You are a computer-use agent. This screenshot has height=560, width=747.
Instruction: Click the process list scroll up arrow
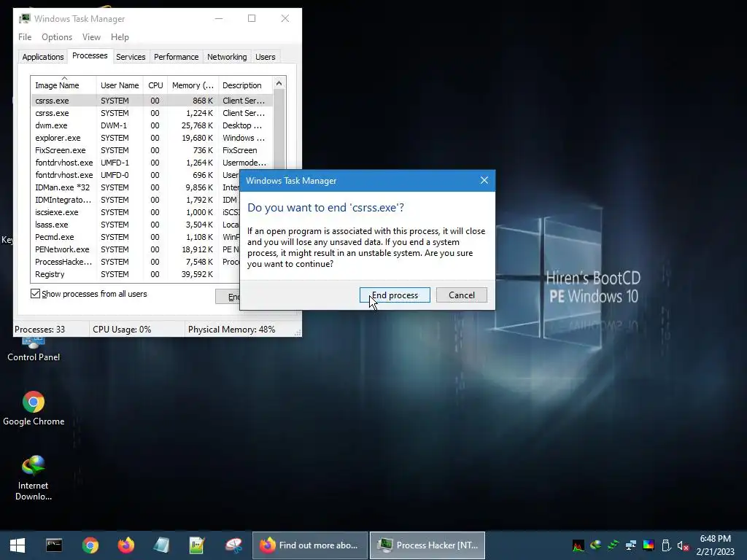click(x=279, y=83)
